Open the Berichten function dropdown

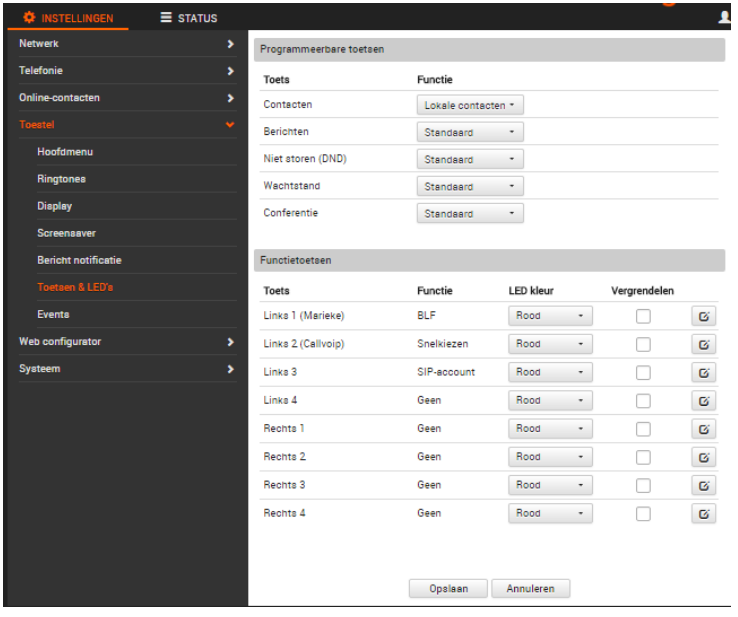(x=472, y=133)
